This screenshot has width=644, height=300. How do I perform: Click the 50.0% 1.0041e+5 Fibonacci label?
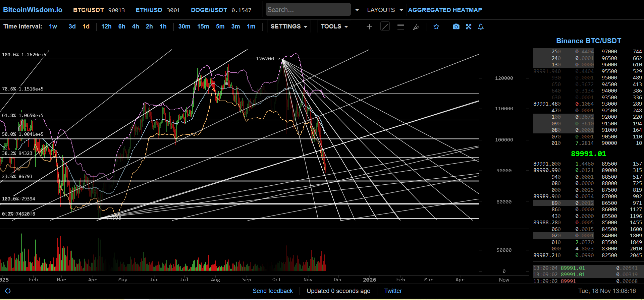(x=23, y=134)
